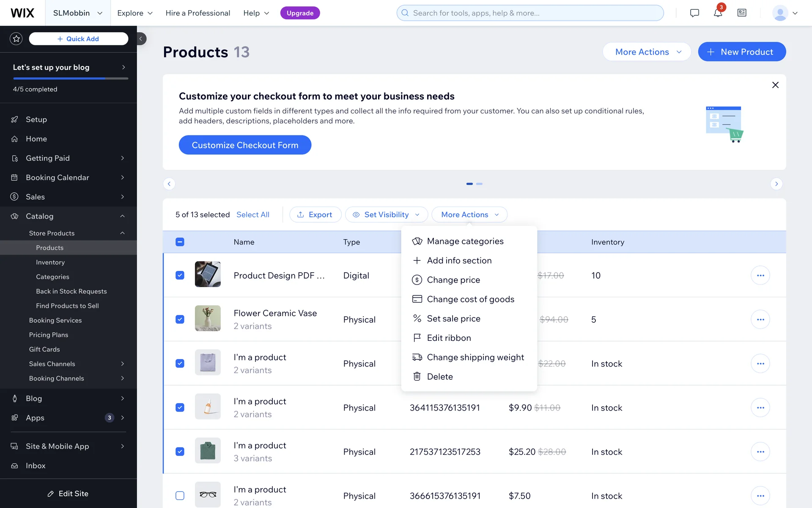Click the news feed icon in header

tap(742, 13)
